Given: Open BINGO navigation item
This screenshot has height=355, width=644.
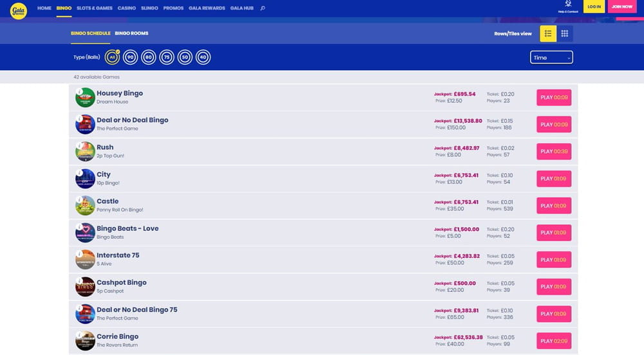Looking at the screenshot, I should 64,8.
